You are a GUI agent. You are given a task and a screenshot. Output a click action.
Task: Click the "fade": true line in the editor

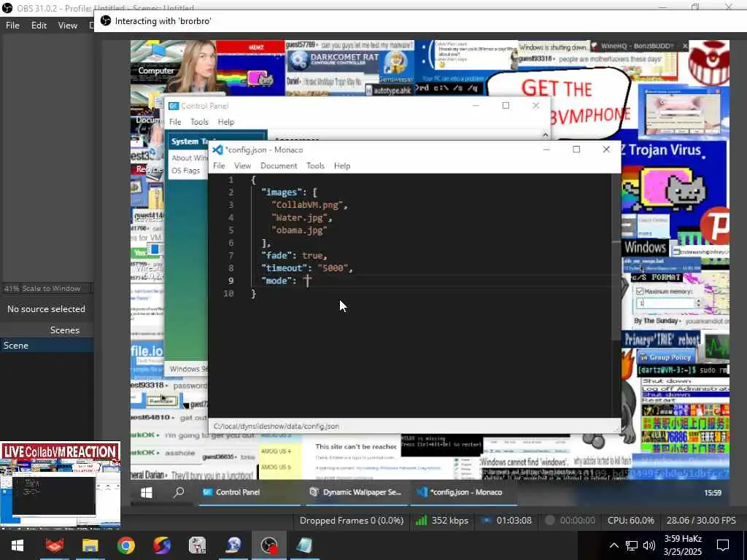(294, 256)
